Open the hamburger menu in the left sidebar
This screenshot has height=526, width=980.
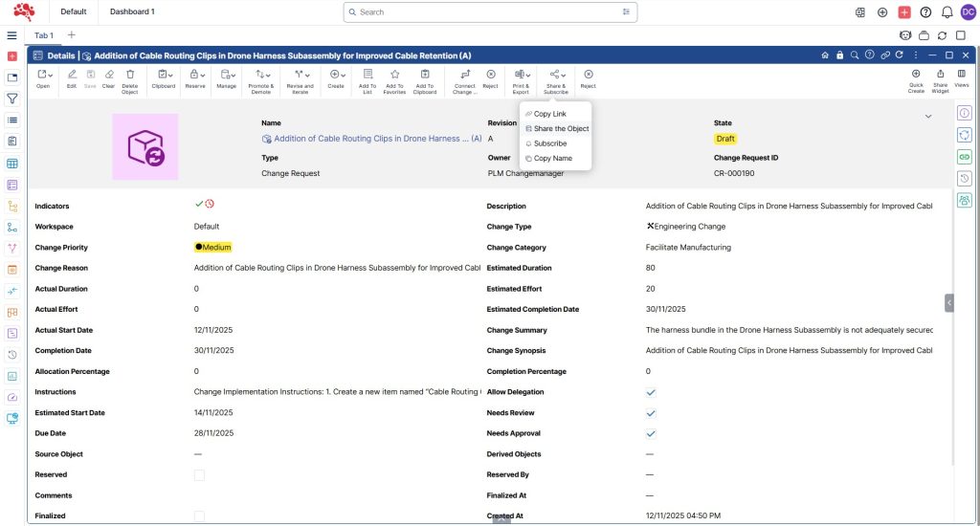pos(11,35)
